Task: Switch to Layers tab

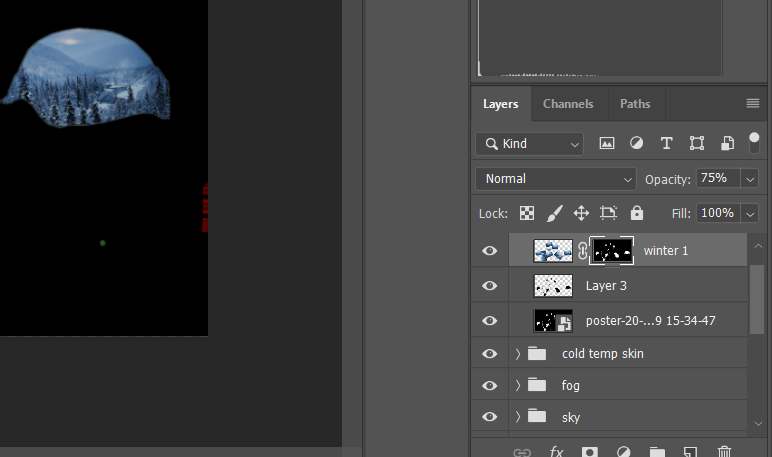Action: coord(501,104)
